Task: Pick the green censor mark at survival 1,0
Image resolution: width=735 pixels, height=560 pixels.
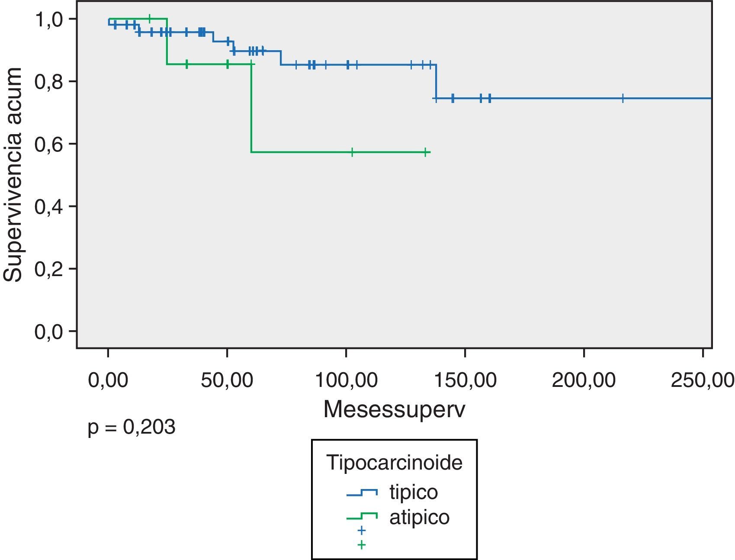Action: point(149,19)
